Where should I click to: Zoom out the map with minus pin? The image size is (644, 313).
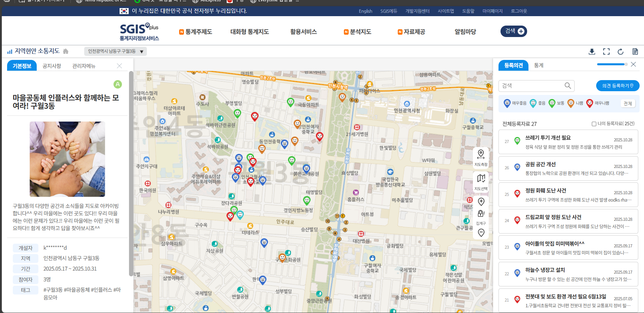click(481, 233)
